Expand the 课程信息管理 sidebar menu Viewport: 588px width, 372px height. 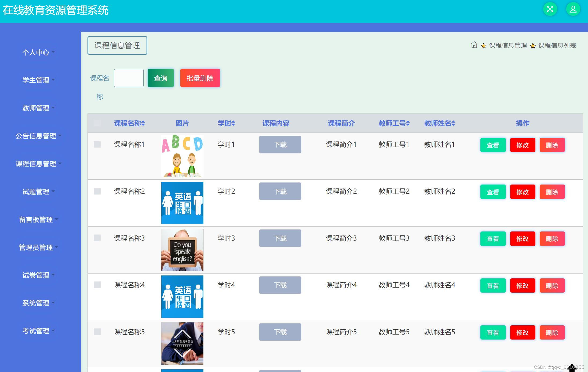tap(38, 164)
